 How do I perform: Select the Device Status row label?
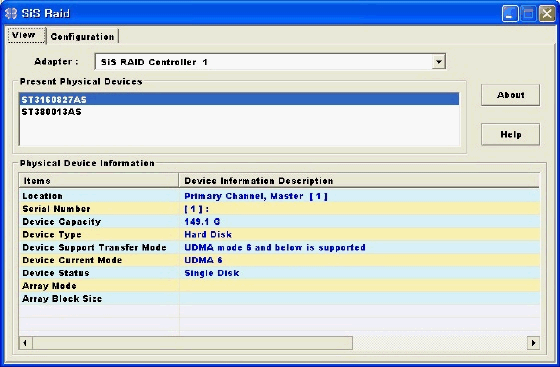click(56, 273)
